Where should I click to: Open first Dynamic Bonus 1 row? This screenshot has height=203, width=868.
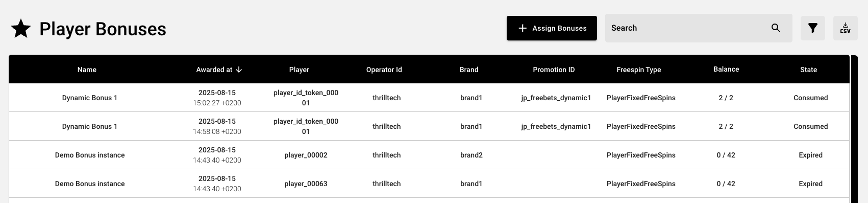tap(429, 98)
